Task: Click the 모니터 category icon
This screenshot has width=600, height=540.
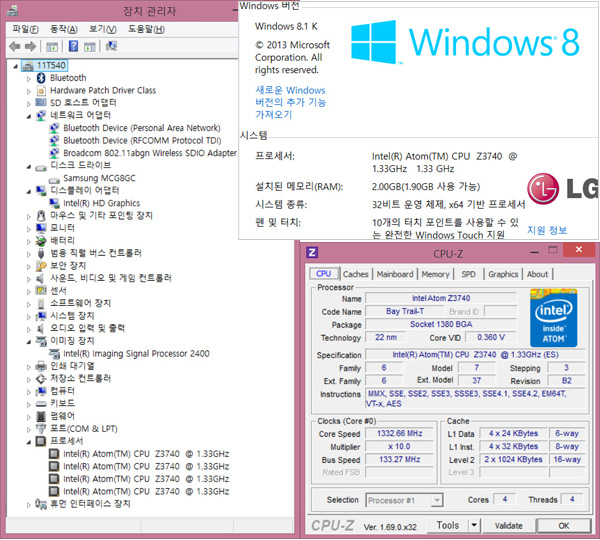Action: [41, 228]
